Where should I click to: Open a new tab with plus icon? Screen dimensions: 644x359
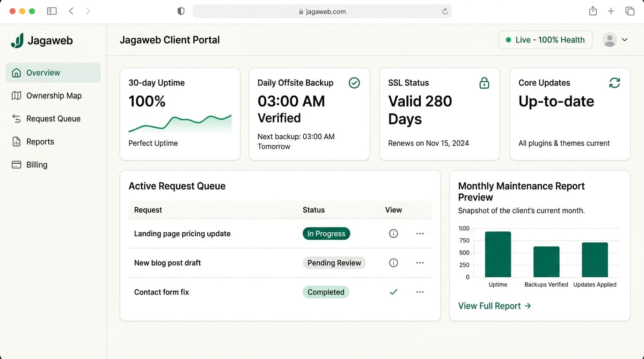click(611, 11)
